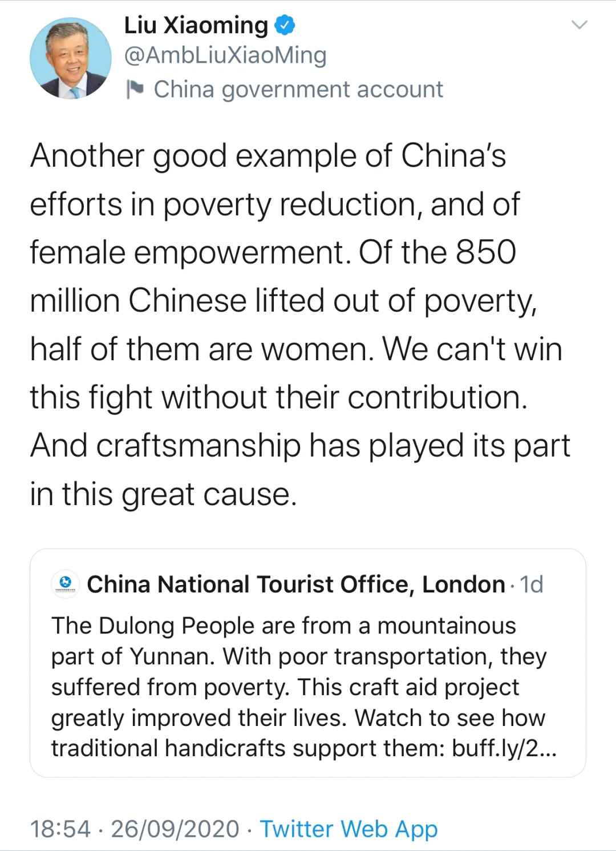
Task: Click the Liu Xiaoming display name
Action: click(196, 26)
